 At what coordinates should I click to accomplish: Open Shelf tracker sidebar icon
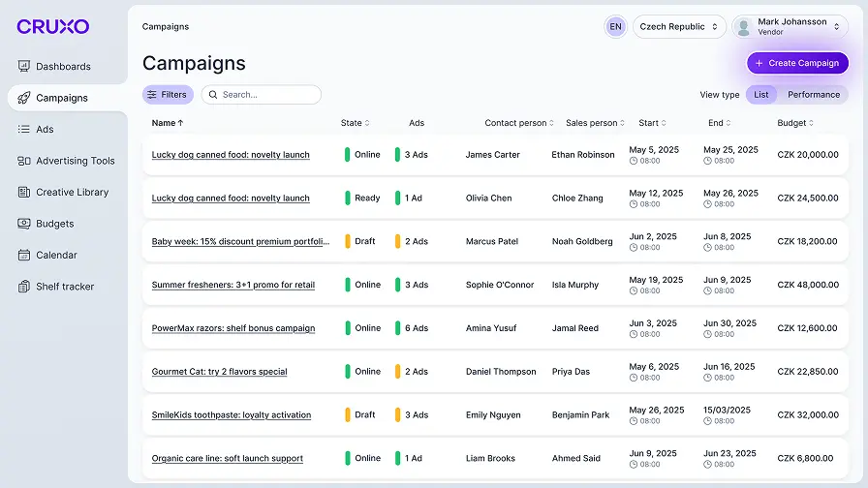pos(24,287)
